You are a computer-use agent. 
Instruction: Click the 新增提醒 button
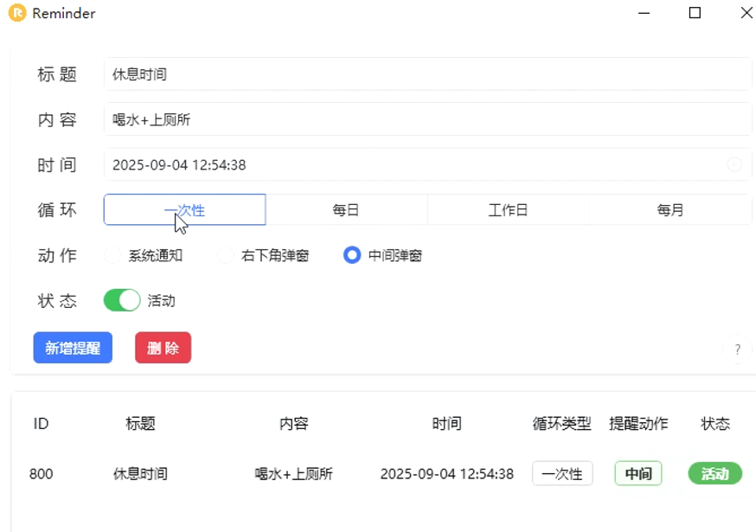pos(73,348)
